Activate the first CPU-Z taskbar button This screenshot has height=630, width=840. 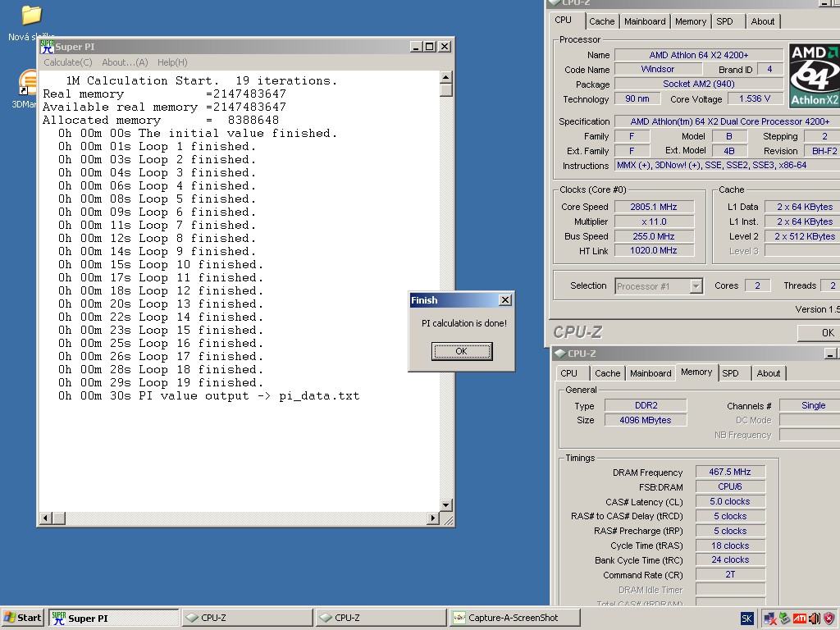[247, 618]
